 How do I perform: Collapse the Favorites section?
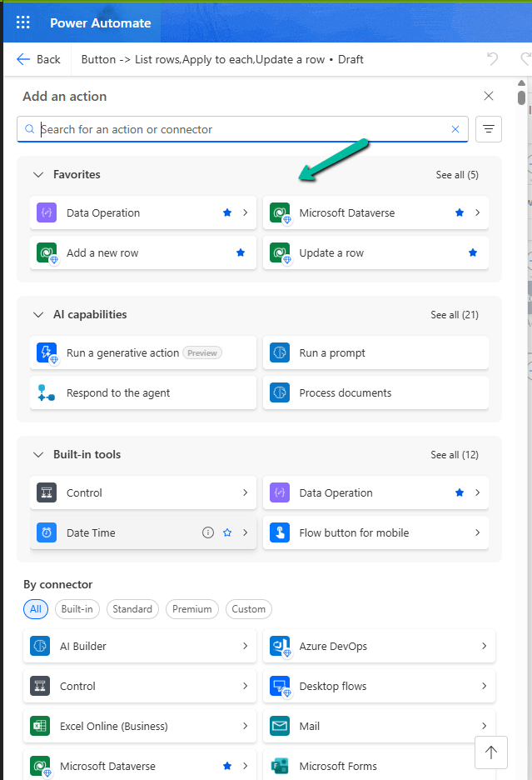38,174
